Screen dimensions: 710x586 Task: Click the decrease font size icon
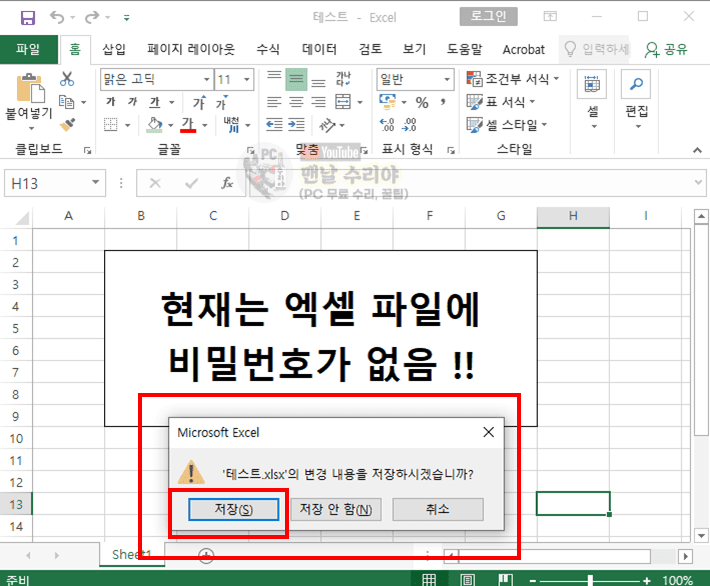[x=221, y=102]
